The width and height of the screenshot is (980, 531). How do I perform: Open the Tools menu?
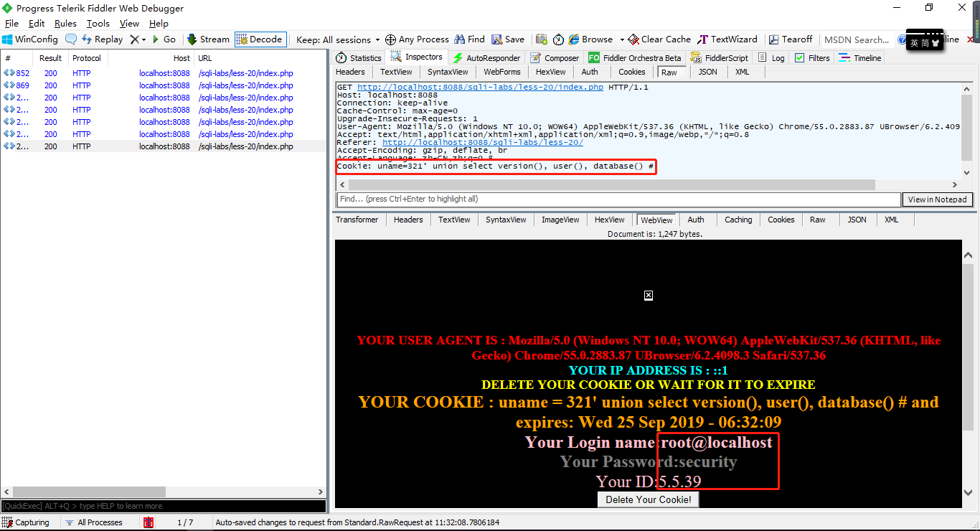[x=98, y=24]
